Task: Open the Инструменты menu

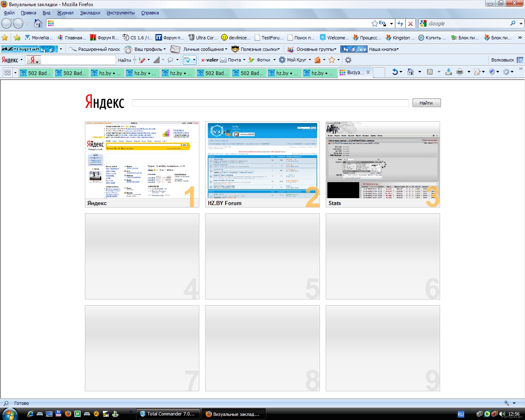Action: [x=121, y=13]
